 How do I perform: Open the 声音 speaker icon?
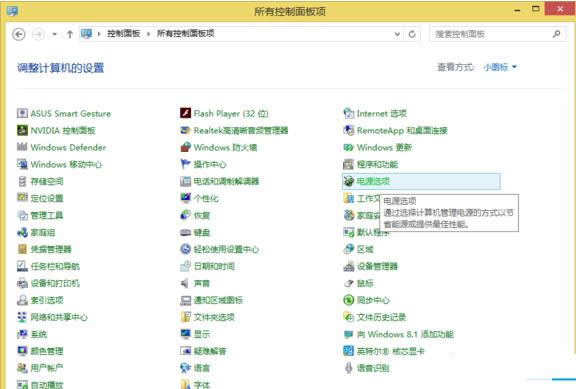[x=186, y=283]
